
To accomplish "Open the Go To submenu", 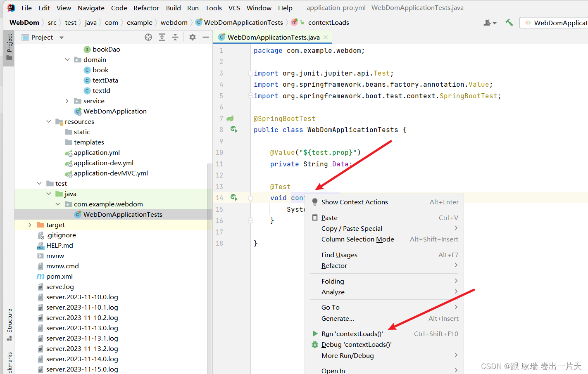I will click(384, 307).
